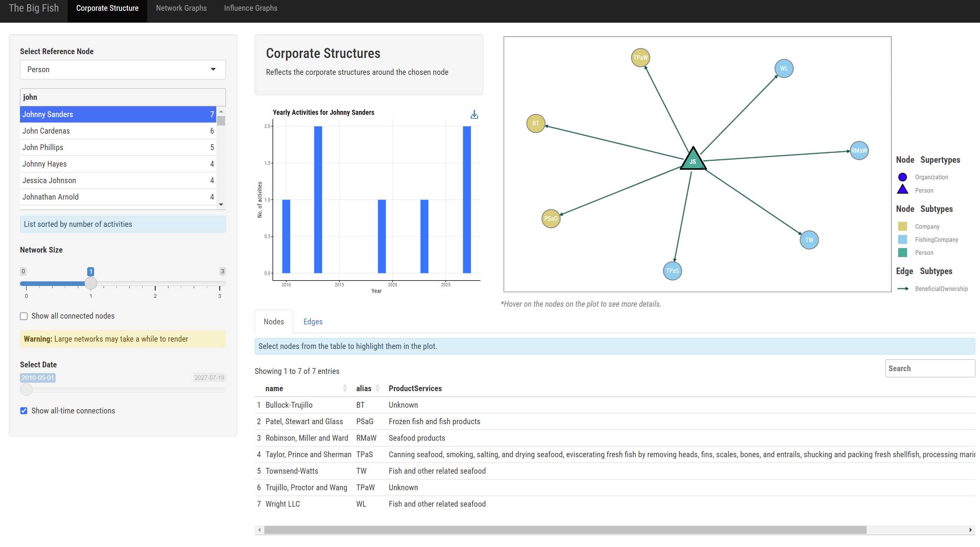The height and width of the screenshot is (547, 980).
Task: Click the BT node in graph
Action: click(536, 123)
